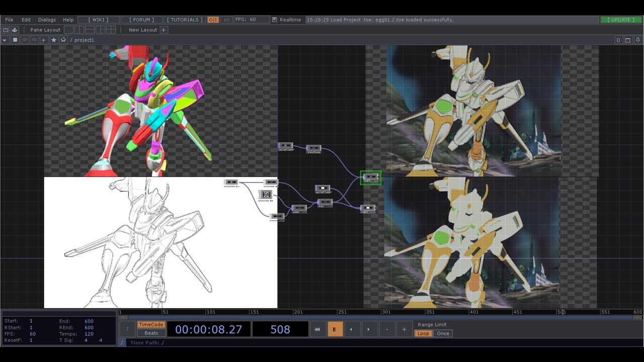
Task: Click the UPDATE button
Action: pos(621,20)
